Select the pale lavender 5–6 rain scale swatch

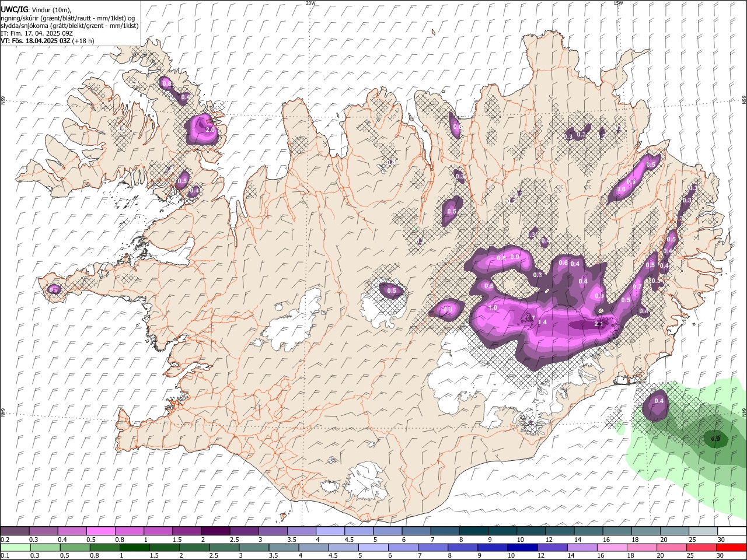point(373,547)
